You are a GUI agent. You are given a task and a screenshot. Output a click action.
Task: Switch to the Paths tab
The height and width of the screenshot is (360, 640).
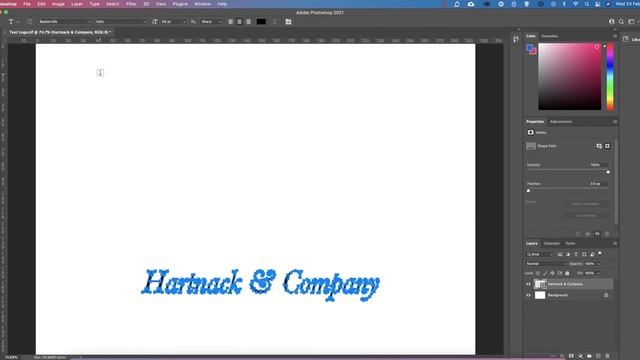pyautogui.click(x=570, y=243)
